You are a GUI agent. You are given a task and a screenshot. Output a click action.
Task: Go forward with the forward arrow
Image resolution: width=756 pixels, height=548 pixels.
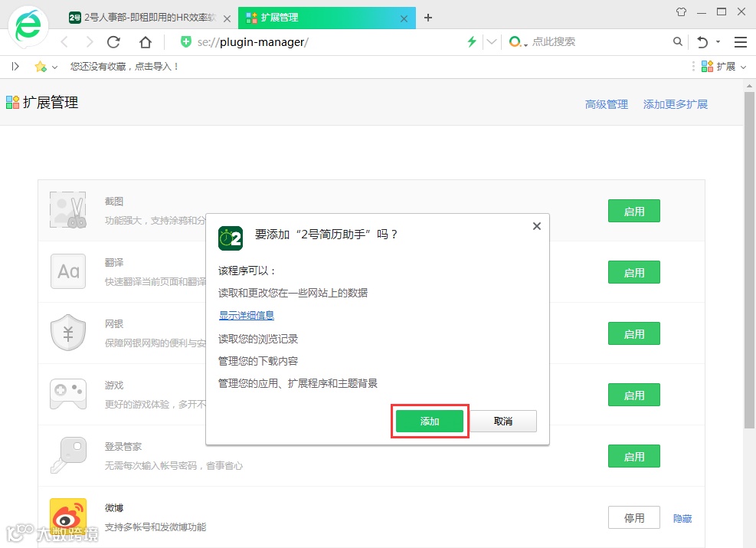coord(89,42)
